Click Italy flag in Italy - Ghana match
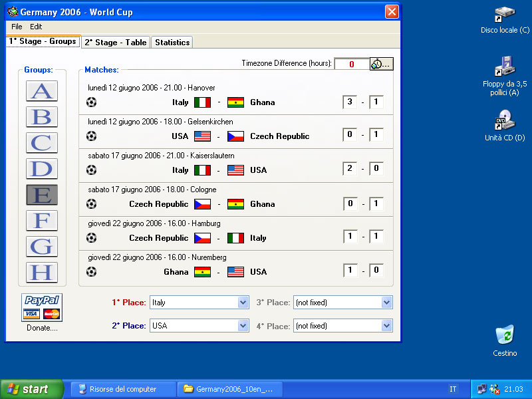This screenshot has height=399, width=532. click(x=203, y=102)
